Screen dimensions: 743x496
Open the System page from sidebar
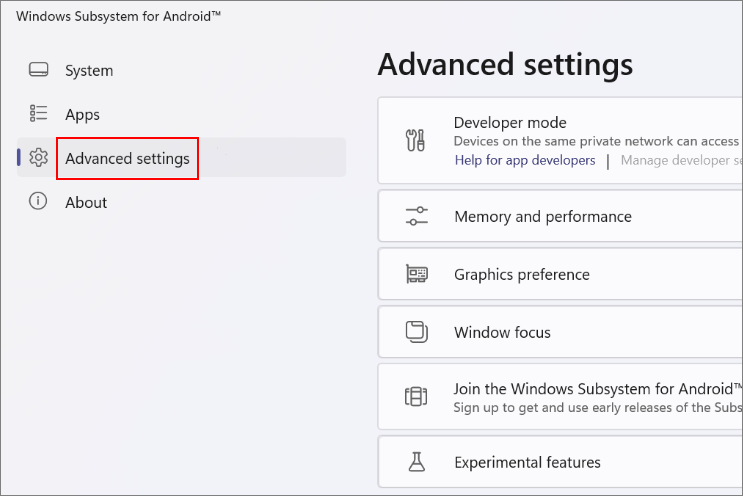(x=89, y=71)
